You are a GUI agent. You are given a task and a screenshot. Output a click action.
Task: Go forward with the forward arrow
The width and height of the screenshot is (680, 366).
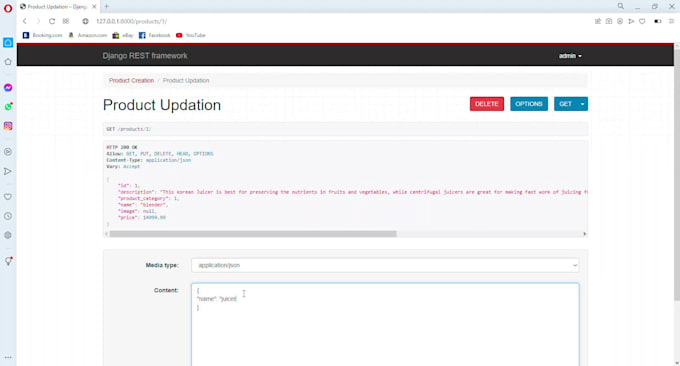click(x=38, y=21)
